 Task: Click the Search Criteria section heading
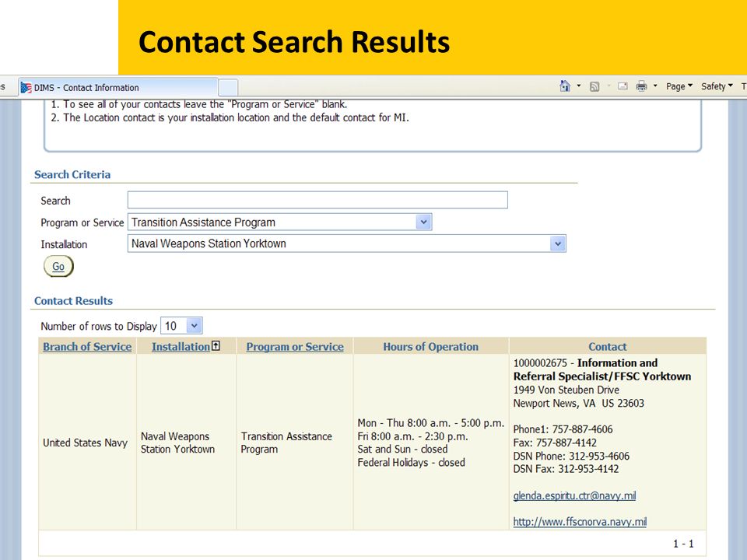click(x=72, y=175)
